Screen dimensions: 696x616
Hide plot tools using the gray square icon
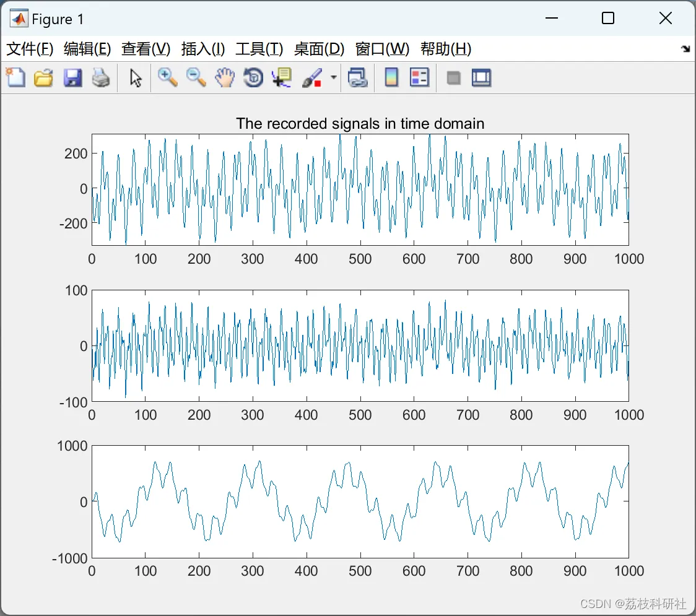[453, 78]
